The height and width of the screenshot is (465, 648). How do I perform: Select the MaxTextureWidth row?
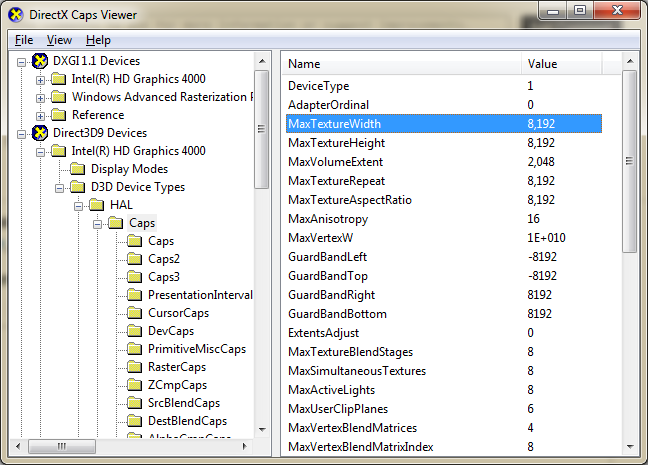coord(444,124)
